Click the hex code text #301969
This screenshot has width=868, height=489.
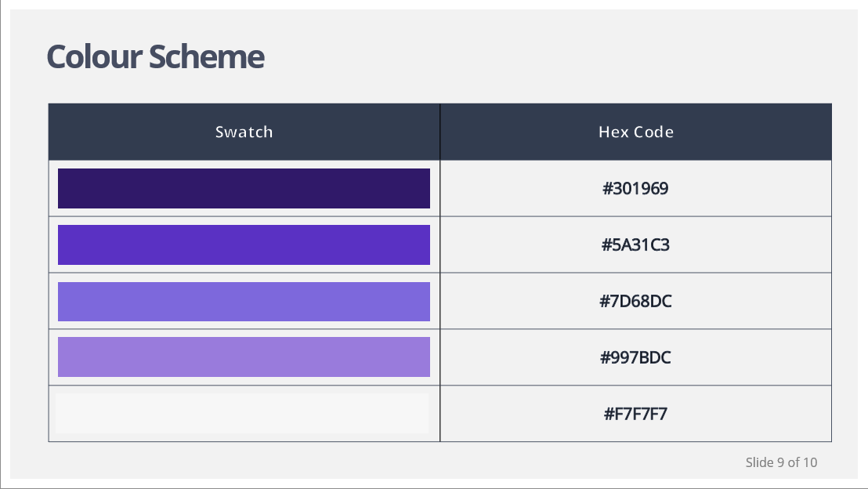click(x=636, y=188)
